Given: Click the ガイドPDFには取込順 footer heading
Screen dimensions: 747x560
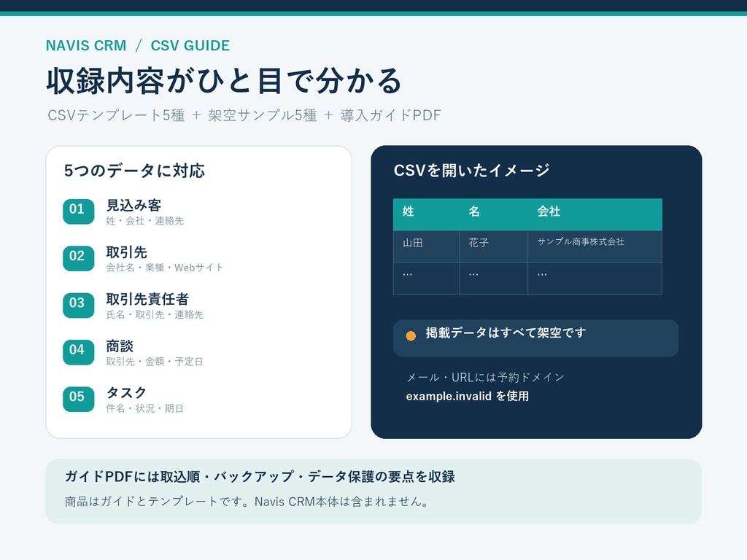Looking at the screenshot, I should click(260, 477).
